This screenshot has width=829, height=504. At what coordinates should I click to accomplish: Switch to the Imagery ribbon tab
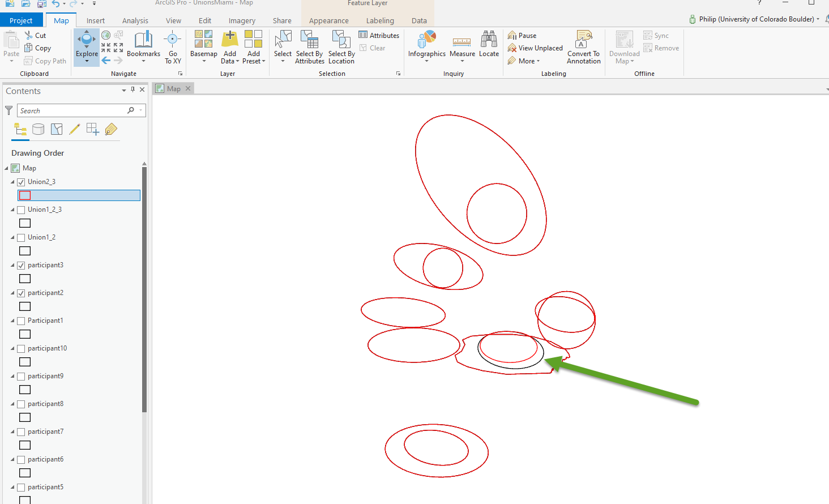click(242, 20)
